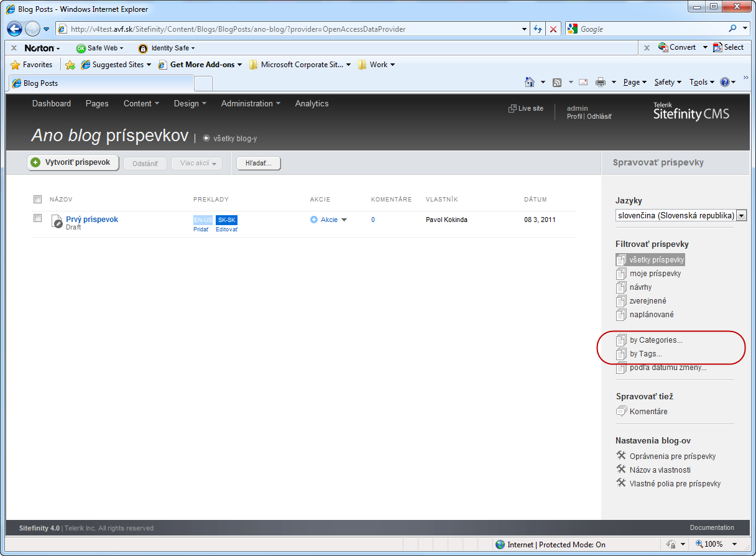Click the Editovať link under SK-SK
This screenshot has width=756, height=556.
pos(226,229)
